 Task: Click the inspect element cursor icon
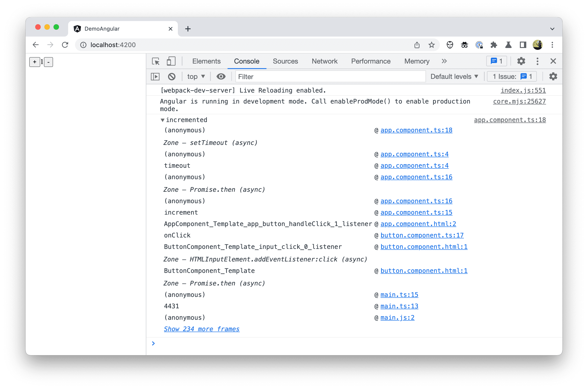coord(156,61)
